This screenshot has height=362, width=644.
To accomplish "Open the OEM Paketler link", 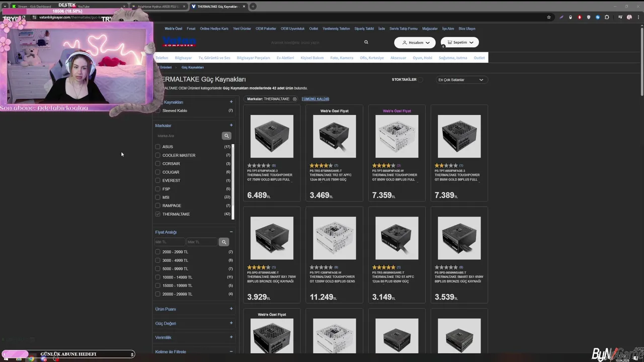I will (x=266, y=29).
